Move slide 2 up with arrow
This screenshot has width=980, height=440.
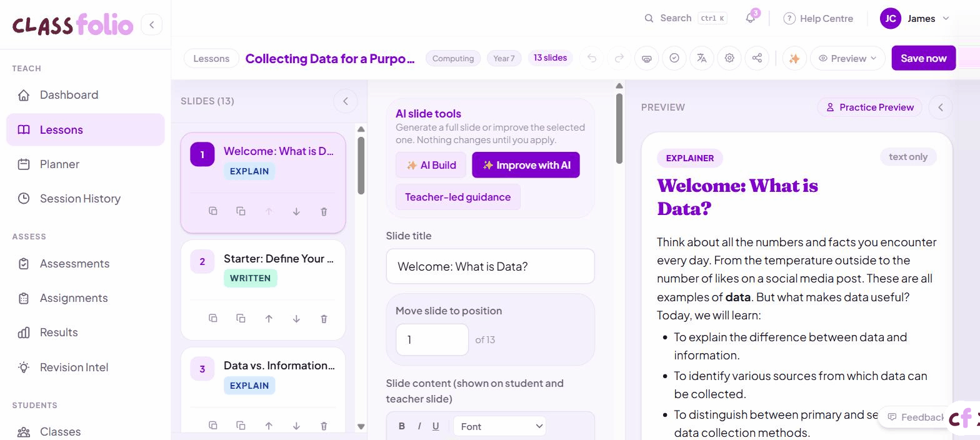[269, 319]
